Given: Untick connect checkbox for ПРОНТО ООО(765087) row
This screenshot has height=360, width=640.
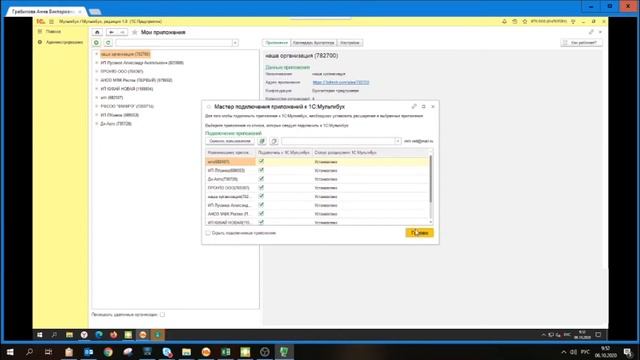Looking at the screenshot, I should [261, 188].
